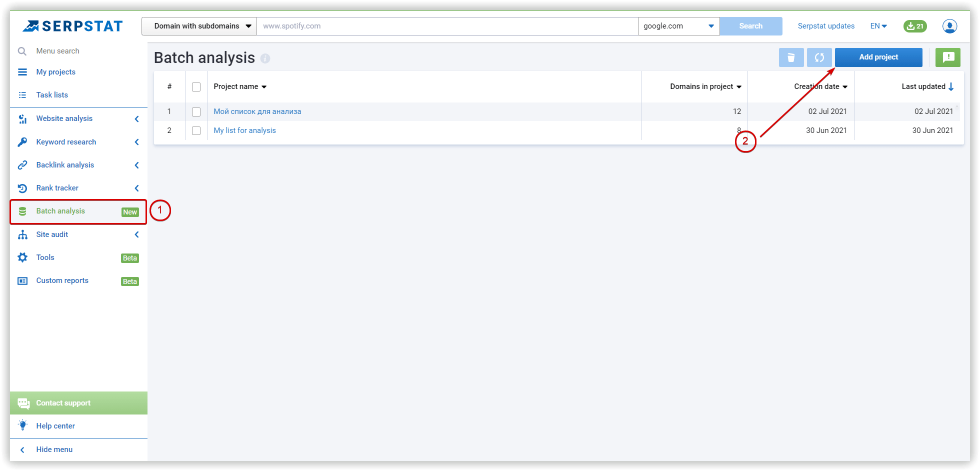Click the Menu search magnifier icon
This screenshot has height=471, width=980.
pyautogui.click(x=22, y=51)
